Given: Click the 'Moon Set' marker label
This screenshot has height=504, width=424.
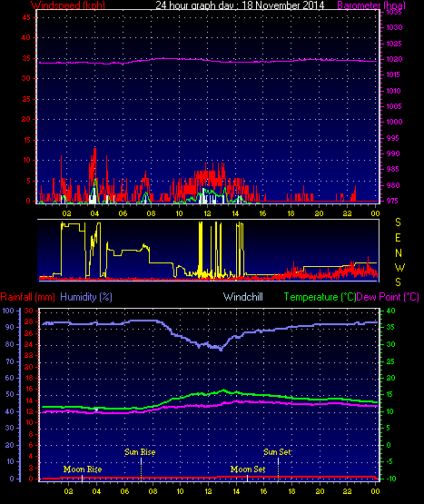Looking at the screenshot, I should point(248,469).
